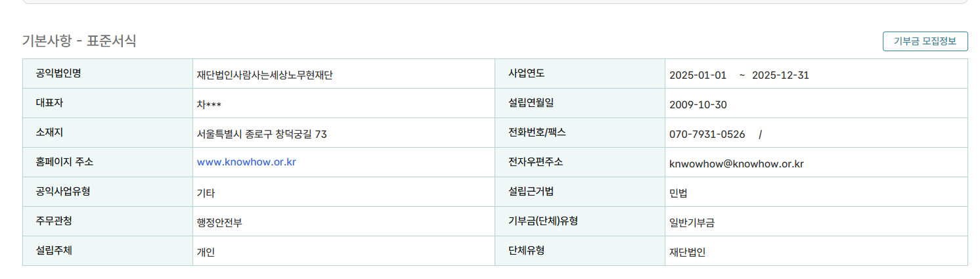Select the address 서울특별시 종로구 창덕궁길 73
Screen dimensions: 980x279
point(262,134)
